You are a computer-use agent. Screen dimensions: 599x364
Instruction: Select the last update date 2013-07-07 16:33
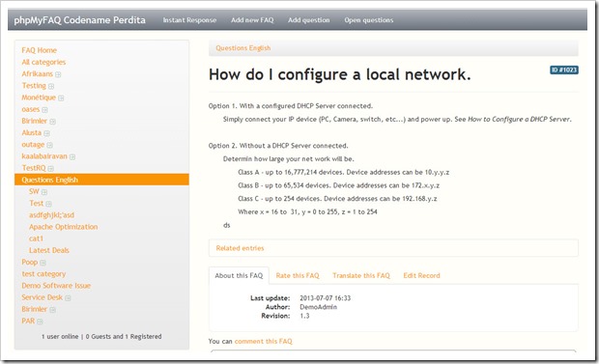point(325,298)
